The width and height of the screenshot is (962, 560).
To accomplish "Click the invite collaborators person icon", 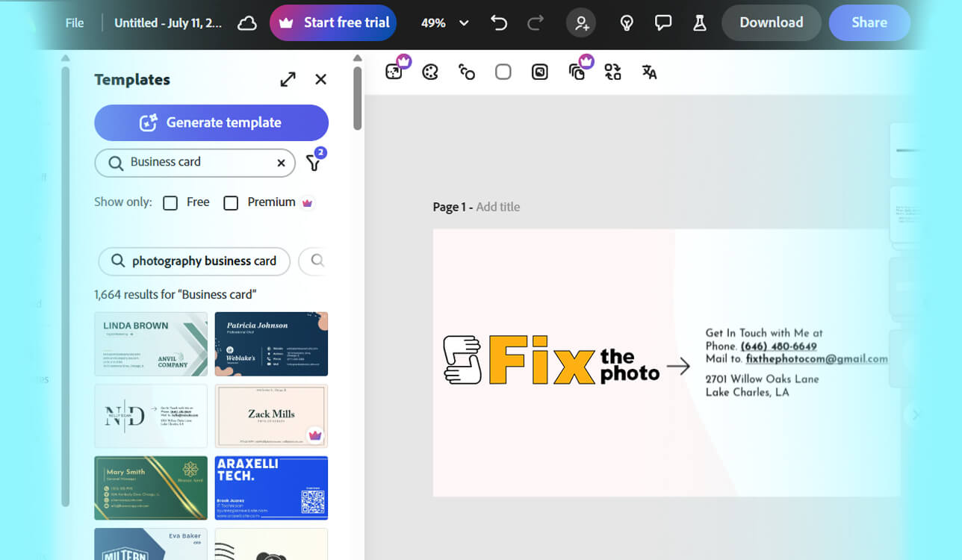I will tap(581, 22).
